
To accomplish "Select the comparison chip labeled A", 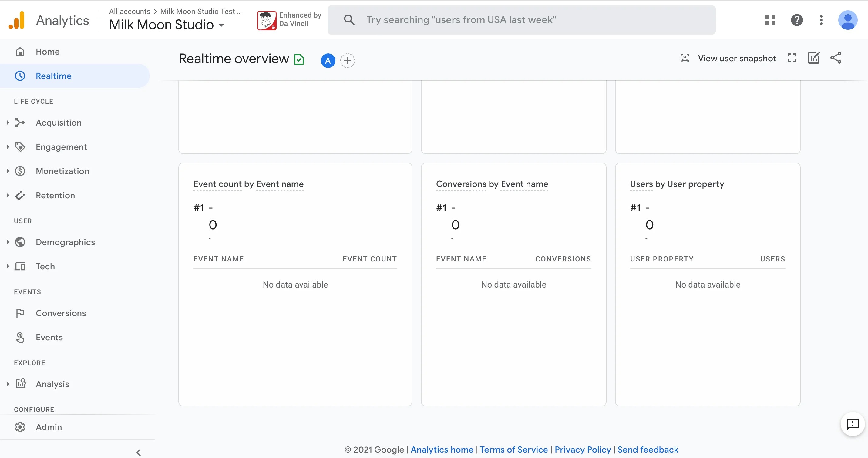I will pyautogui.click(x=328, y=61).
